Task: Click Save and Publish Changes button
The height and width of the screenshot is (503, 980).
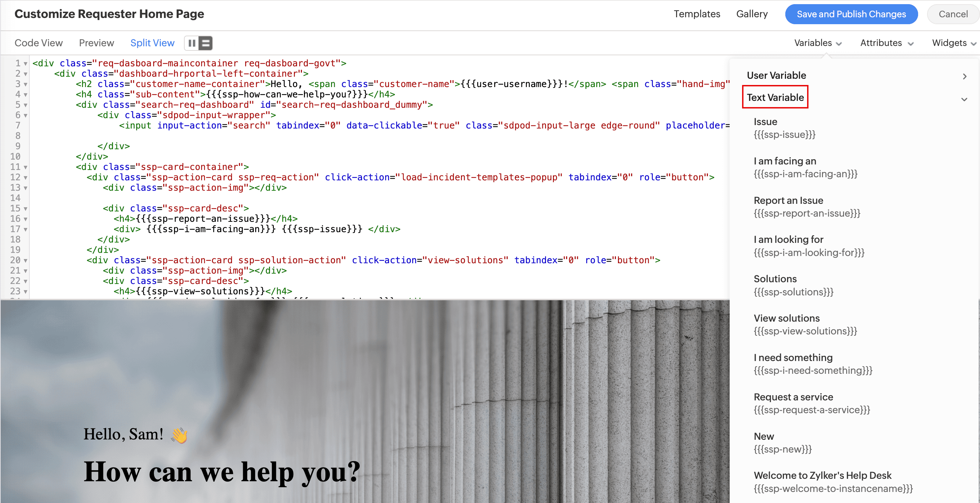Action: click(851, 14)
